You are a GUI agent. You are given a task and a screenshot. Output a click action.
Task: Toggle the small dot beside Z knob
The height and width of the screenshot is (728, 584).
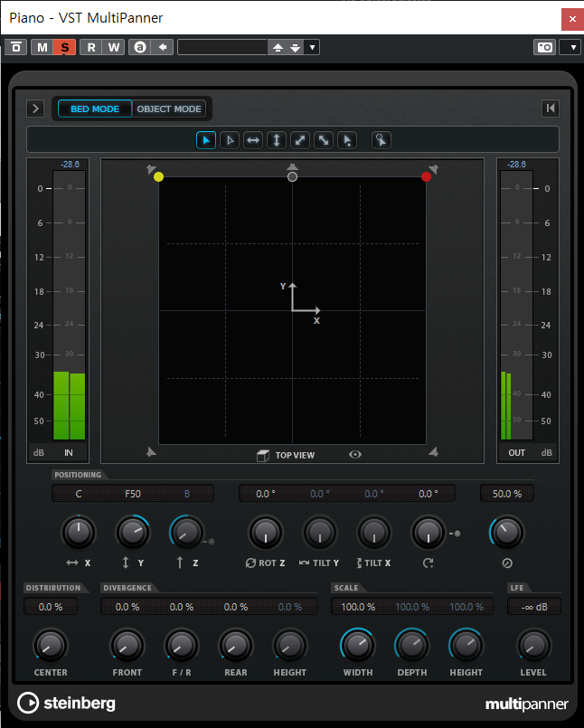point(212,542)
